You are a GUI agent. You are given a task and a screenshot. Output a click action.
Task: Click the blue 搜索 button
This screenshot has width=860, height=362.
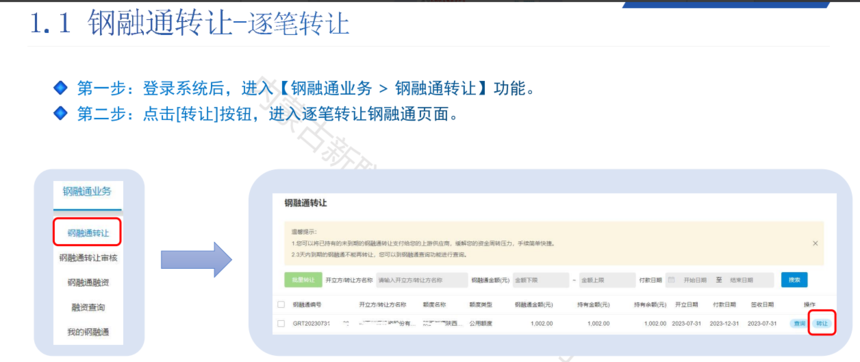click(x=794, y=280)
